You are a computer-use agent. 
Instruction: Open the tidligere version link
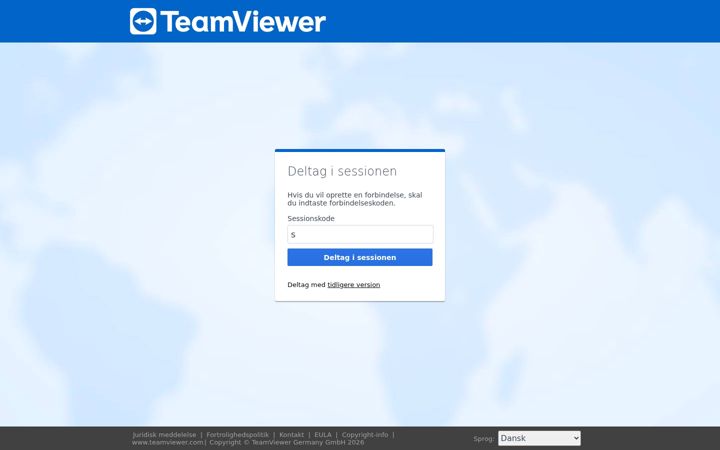point(354,285)
